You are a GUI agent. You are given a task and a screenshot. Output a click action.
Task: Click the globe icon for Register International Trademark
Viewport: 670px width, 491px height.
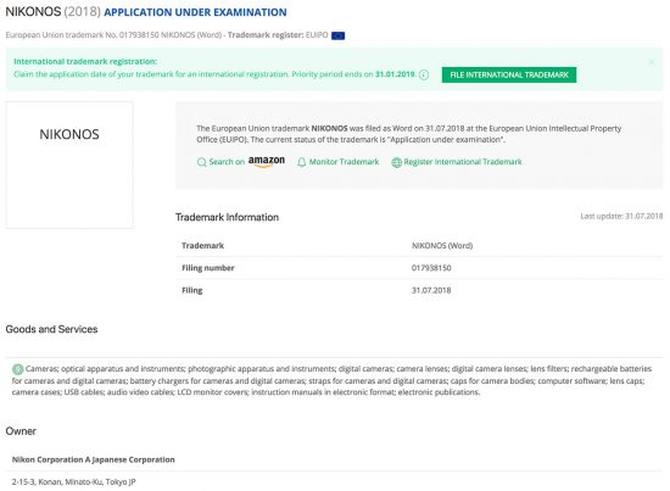point(396,162)
